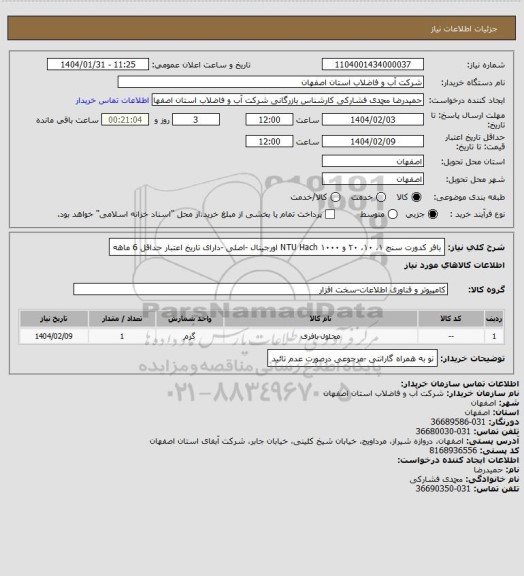524x576 pixels.
Task: Click the delivery city field اصفهان
Action: (x=373, y=179)
